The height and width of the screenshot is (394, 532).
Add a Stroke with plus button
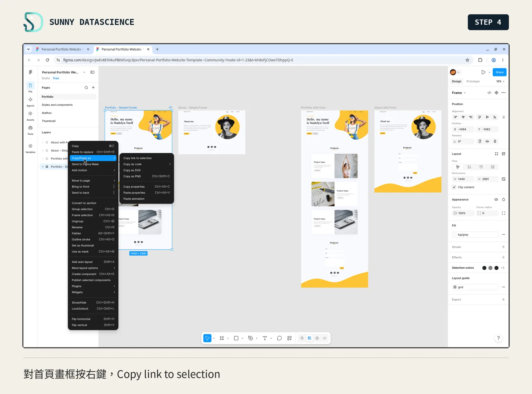tap(503, 247)
